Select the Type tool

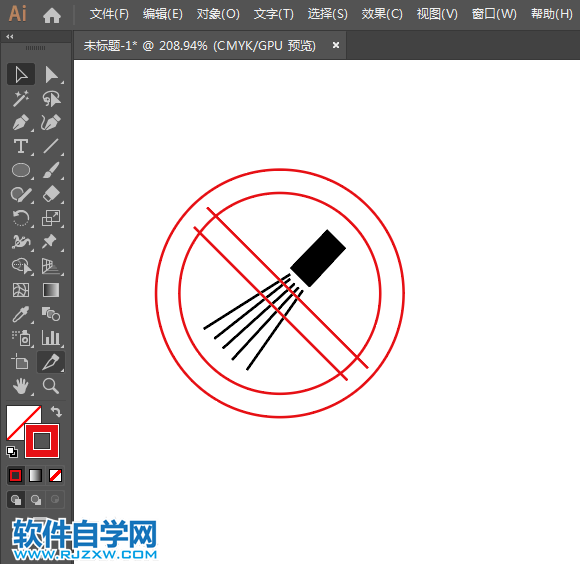21,146
